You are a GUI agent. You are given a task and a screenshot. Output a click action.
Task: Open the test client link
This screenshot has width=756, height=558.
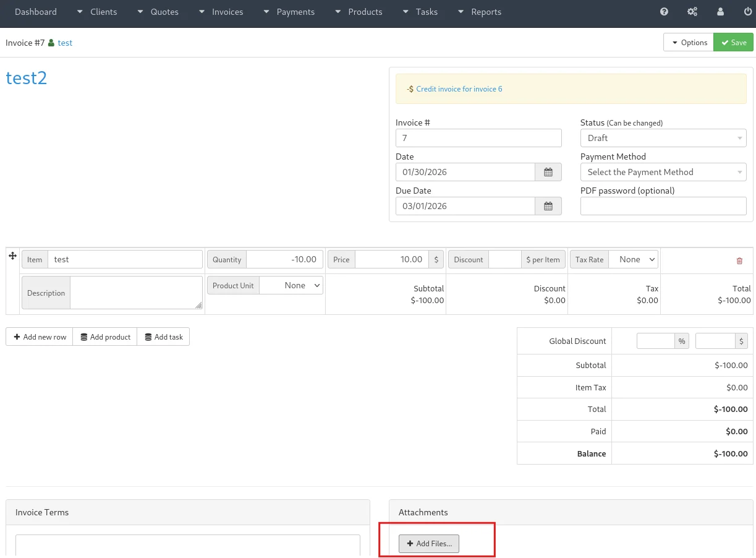[65, 43]
